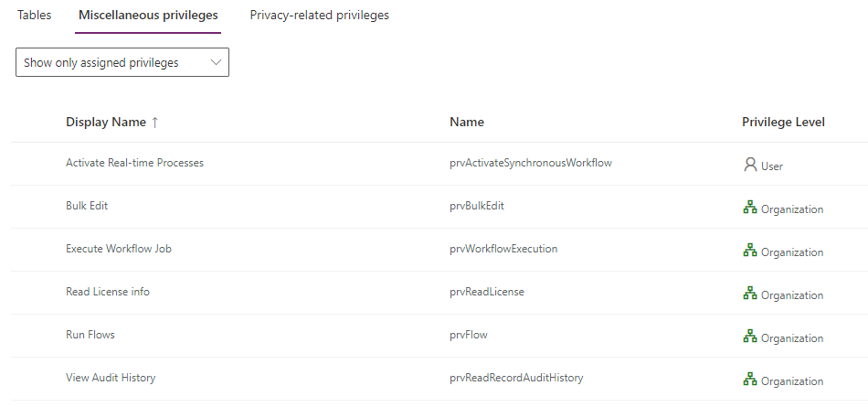The image size is (868, 407).
Task: Click the Run Flows display name
Action: (90, 335)
